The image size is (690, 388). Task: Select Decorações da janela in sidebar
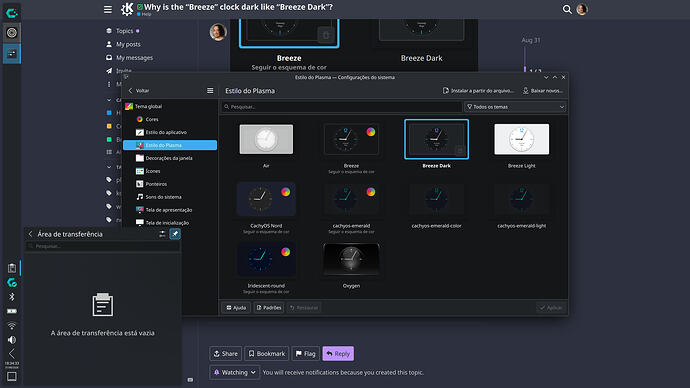tap(170, 158)
